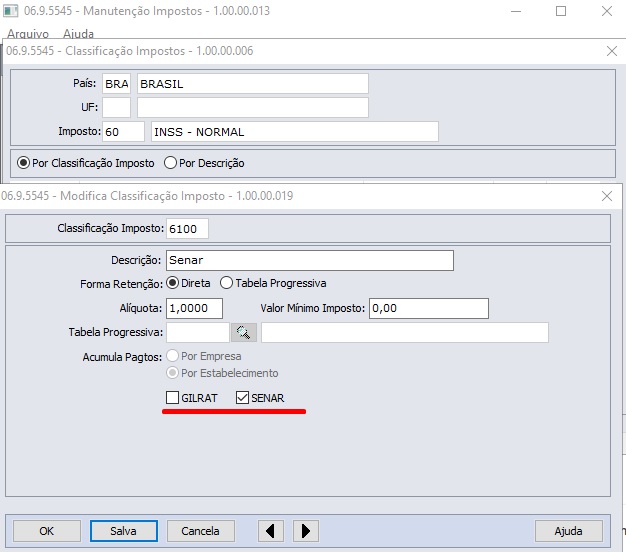Click the Valor Mínimo Imposto field

pos(429,308)
